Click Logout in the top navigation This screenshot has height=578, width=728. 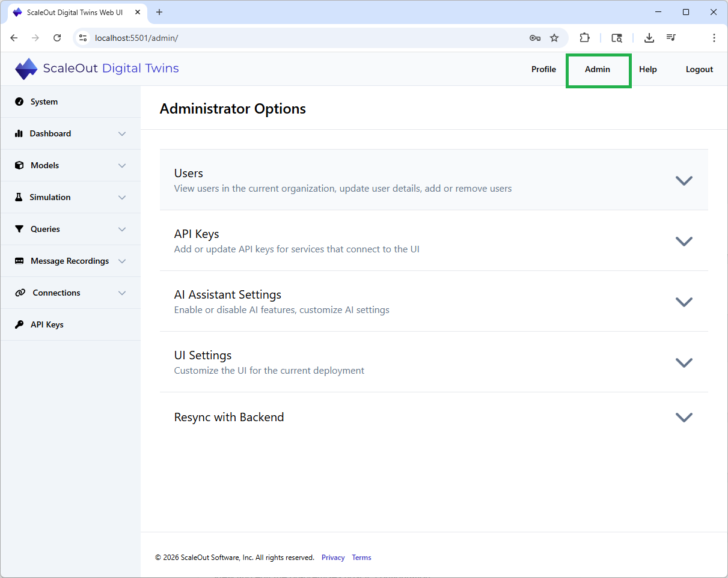tap(699, 69)
